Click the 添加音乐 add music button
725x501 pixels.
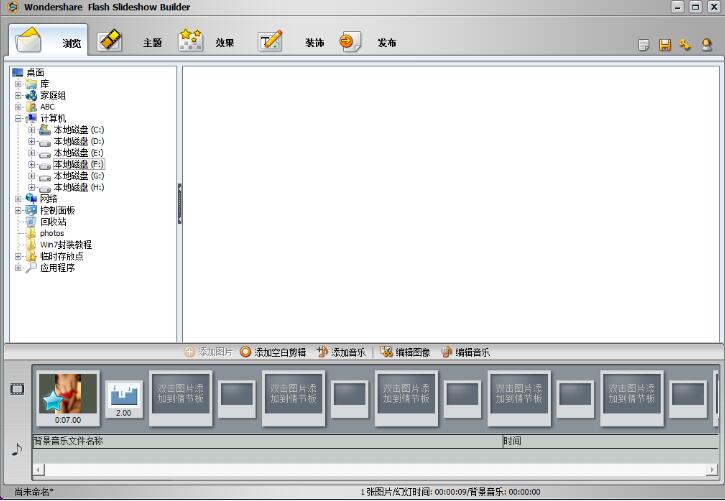point(343,352)
